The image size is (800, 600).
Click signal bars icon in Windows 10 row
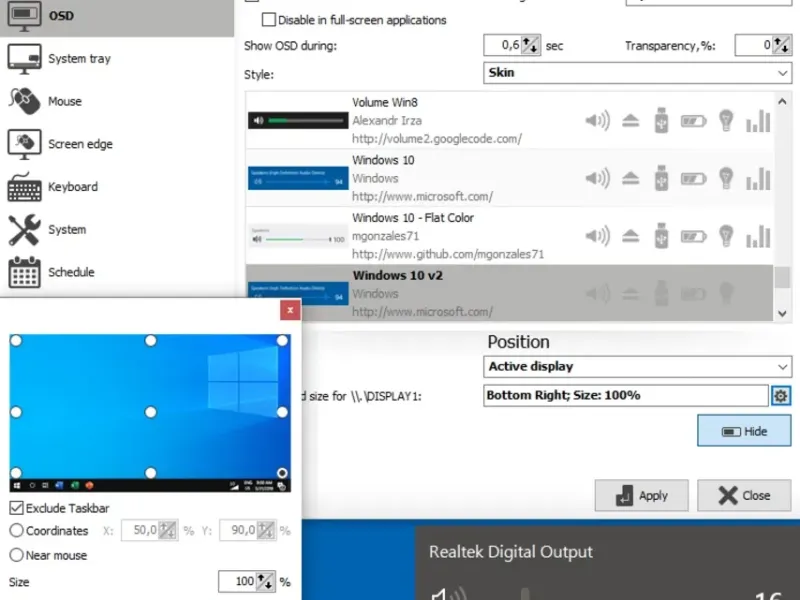(x=758, y=179)
